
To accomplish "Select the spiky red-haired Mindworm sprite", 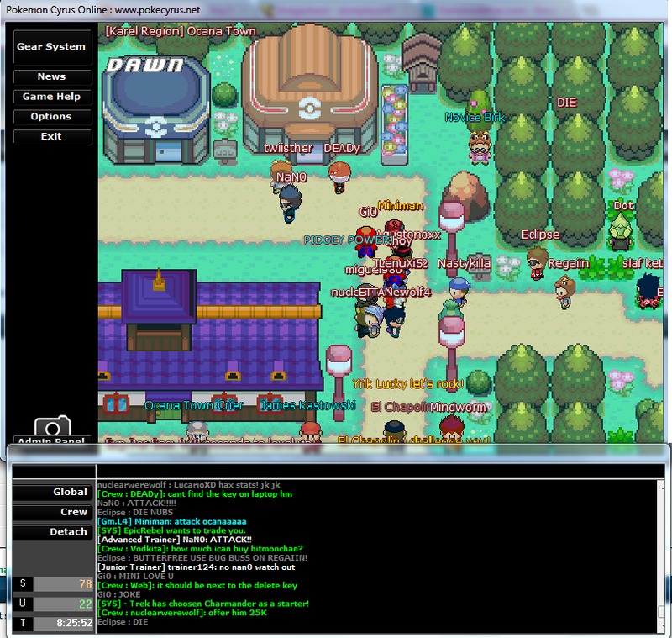I will pyautogui.click(x=452, y=428).
